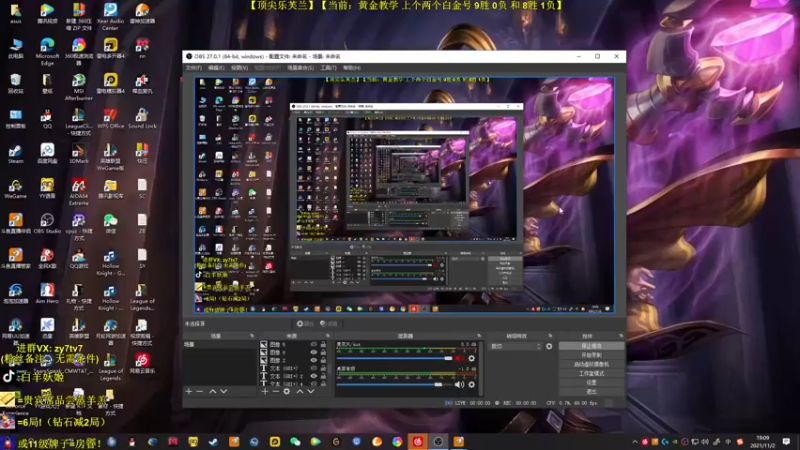Remove the selected scene with the minus button

pyautogui.click(x=199, y=391)
